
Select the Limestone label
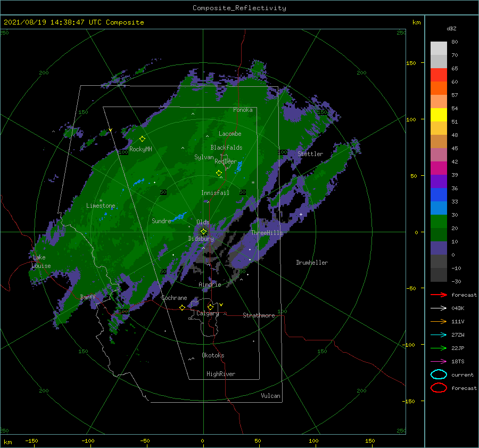tap(101, 206)
